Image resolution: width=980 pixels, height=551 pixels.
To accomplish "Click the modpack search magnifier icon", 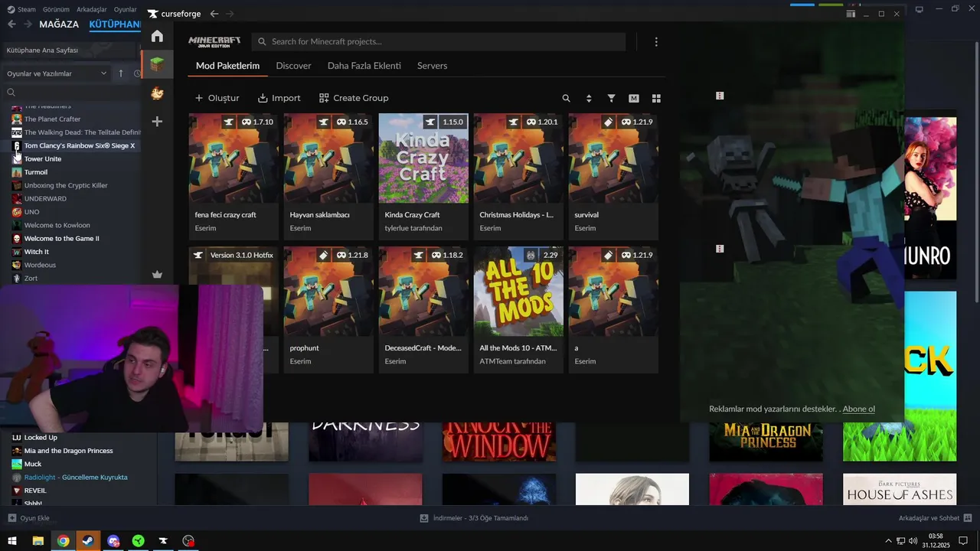I will [x=567, y=98].
